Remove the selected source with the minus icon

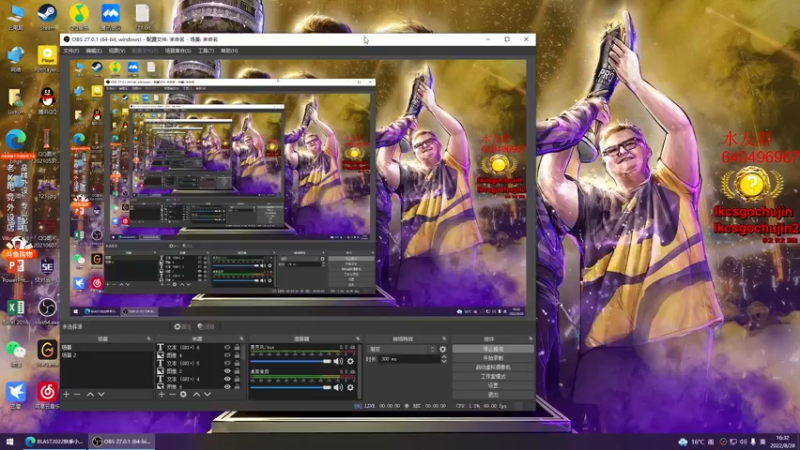(172, 394)
